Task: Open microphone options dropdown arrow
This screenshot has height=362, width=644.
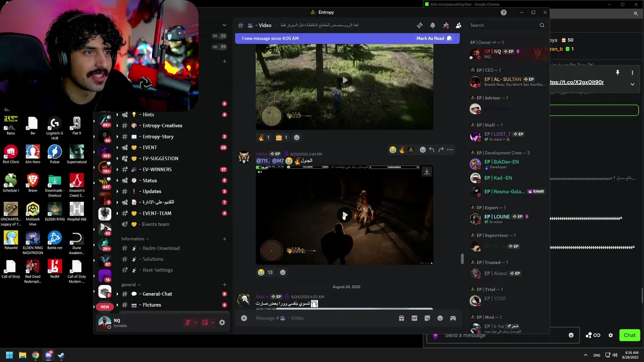Action: coord(195,323)
